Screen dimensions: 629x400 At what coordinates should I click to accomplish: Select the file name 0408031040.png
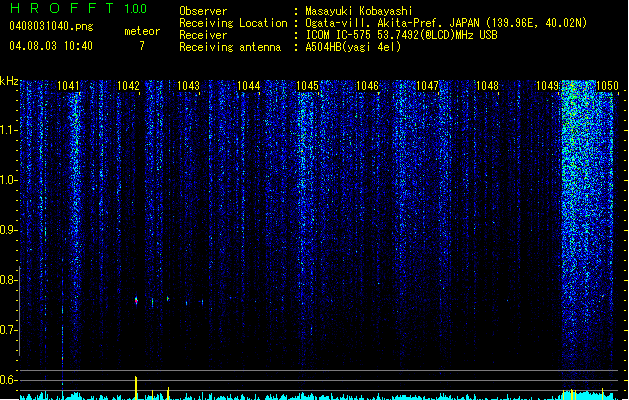click(51, 26)
